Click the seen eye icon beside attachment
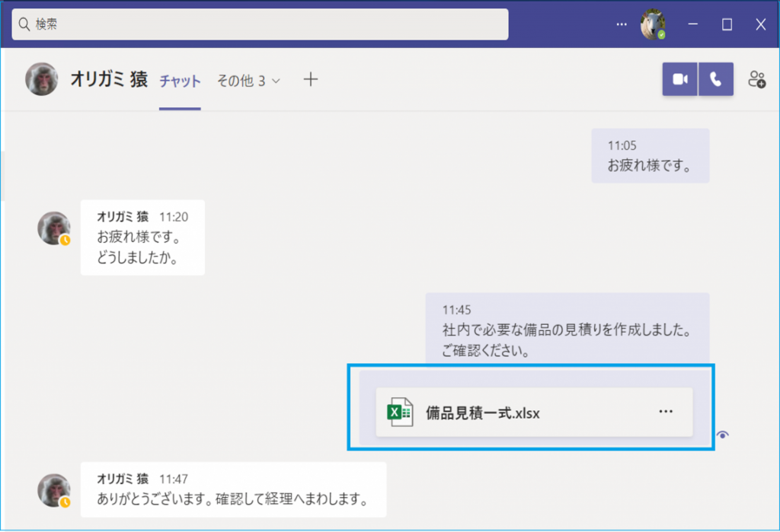This screenshot has height=532, width=780. [723, 435]
